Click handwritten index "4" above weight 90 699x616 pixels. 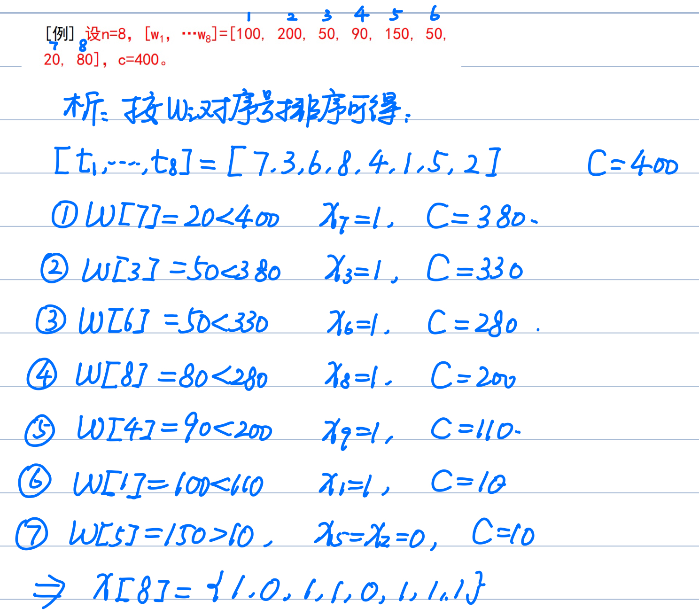click(x=361, y=15)
